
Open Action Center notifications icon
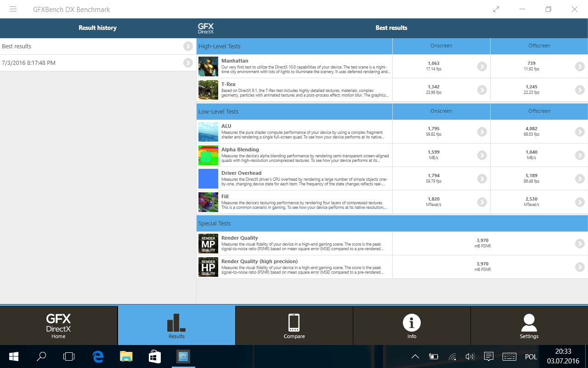point(489,356)
